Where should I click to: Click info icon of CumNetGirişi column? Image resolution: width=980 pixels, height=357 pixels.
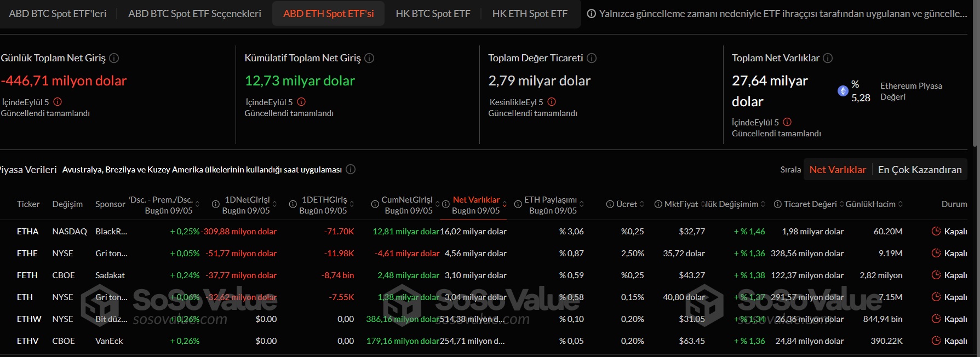(x=375, y=204)
